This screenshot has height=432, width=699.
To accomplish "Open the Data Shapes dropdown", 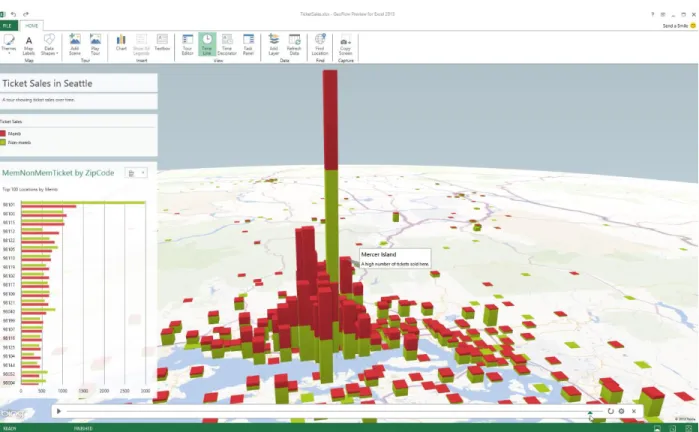I will coord(49,45).
